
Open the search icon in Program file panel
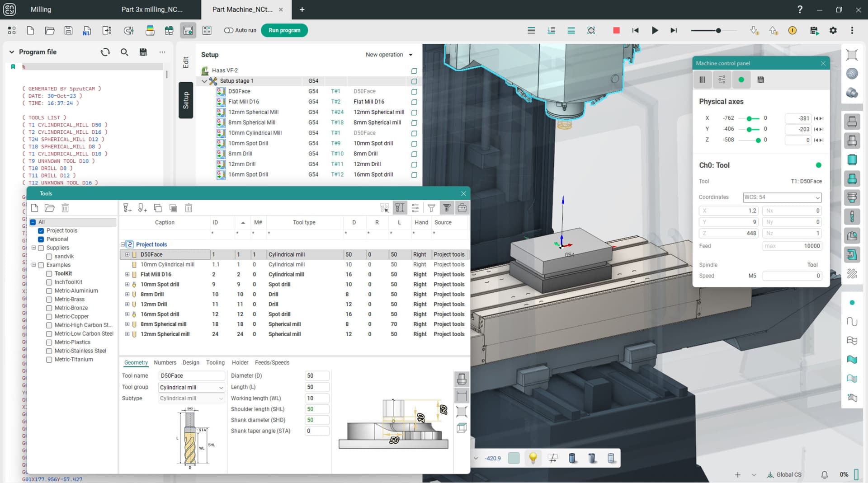point(124,52)
